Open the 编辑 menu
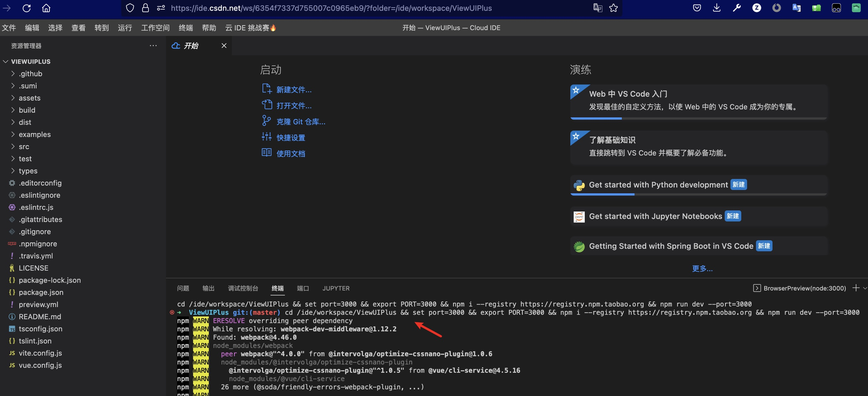Viewport: 868px width, 396px height. click(32, 27)
